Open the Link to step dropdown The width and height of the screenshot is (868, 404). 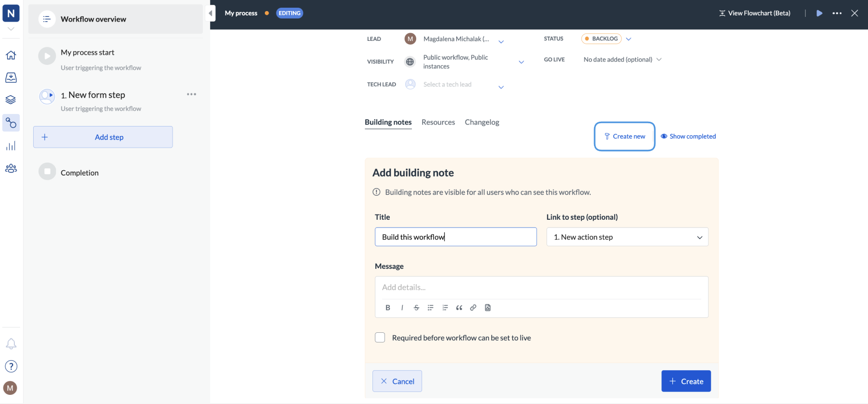pyautogui.click(x=627, y=237)
